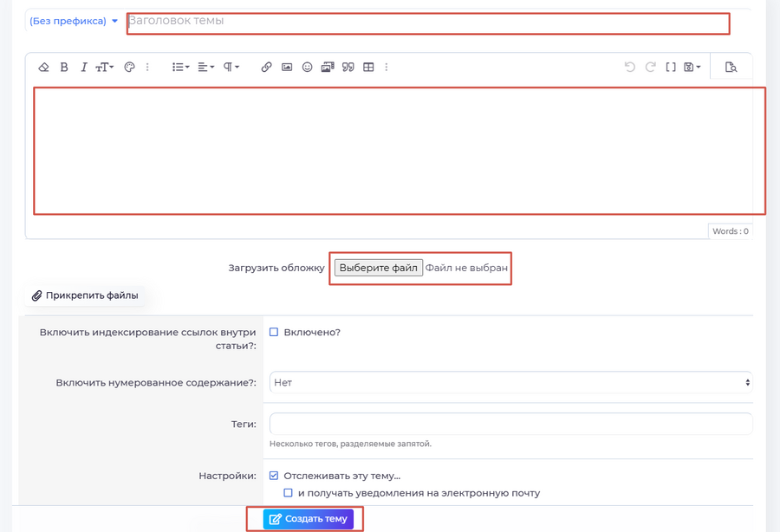Open the drafts save dropdown
Image resolution: width=780 pixels, height=532 pixels.
pyautogui.click(x=692, y=67)
